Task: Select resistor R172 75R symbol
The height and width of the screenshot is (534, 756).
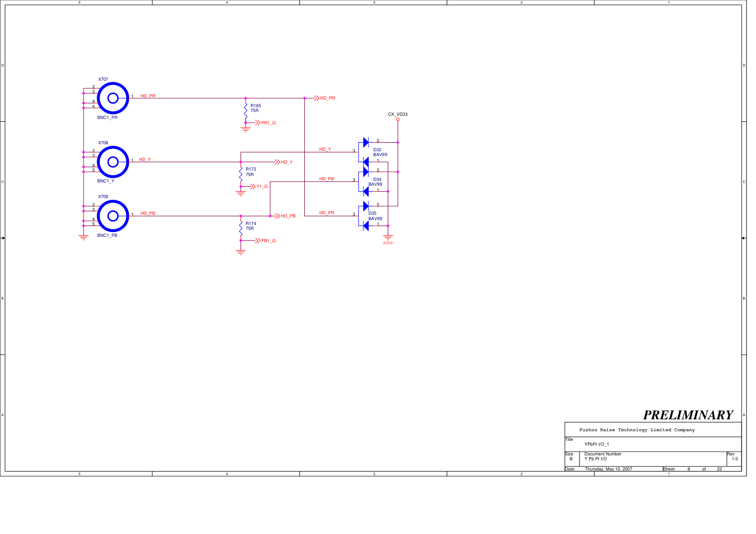Action: [241, 173]
